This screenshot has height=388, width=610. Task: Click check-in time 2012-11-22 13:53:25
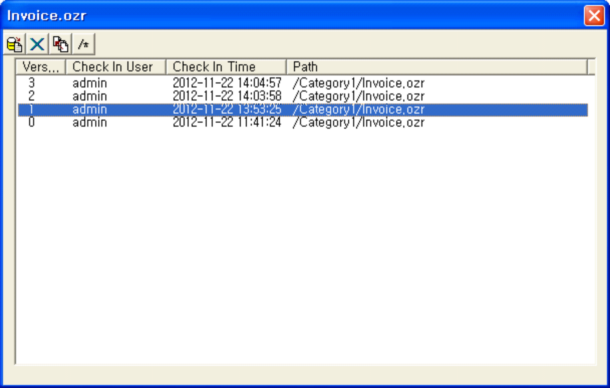227,109
